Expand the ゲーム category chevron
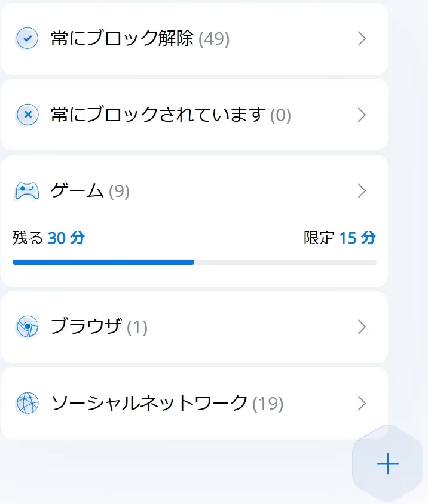The height and width of the screenshot is (504, 428). pyautogui.click(x=361, y=191)
